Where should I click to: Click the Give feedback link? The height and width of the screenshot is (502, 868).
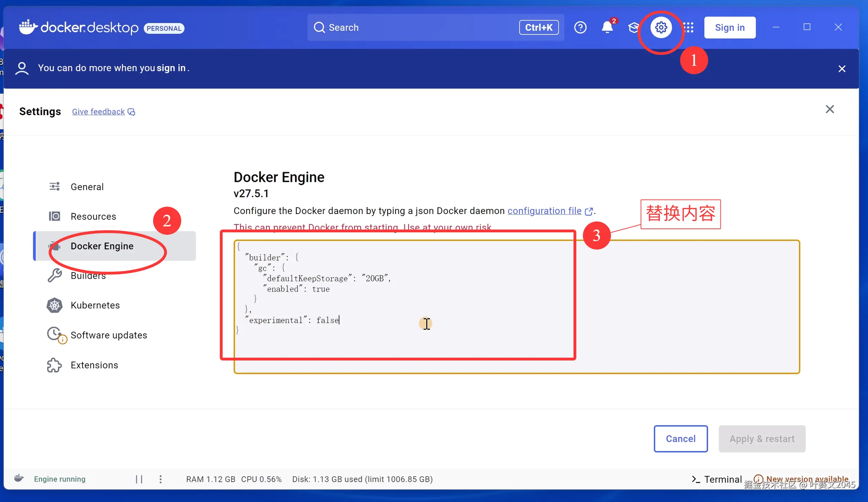point(98,112)
